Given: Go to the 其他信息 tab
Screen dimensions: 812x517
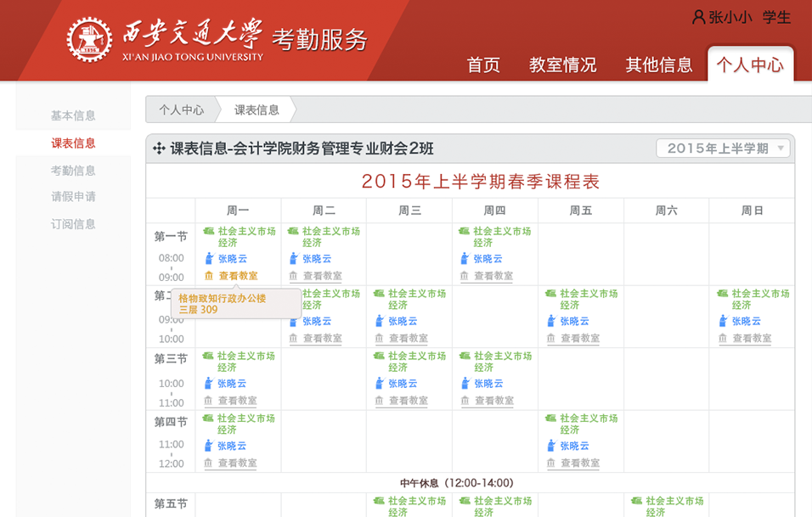Looking at the screenshot, I should [x=659, y=65].
